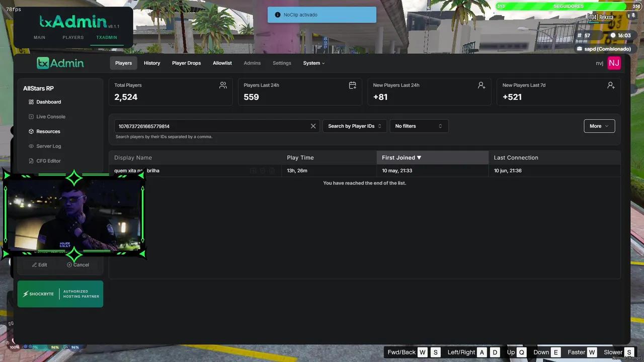Click the Total Players people icon
The height and width of the screenshot is (362, 644).
pos(223,85)
